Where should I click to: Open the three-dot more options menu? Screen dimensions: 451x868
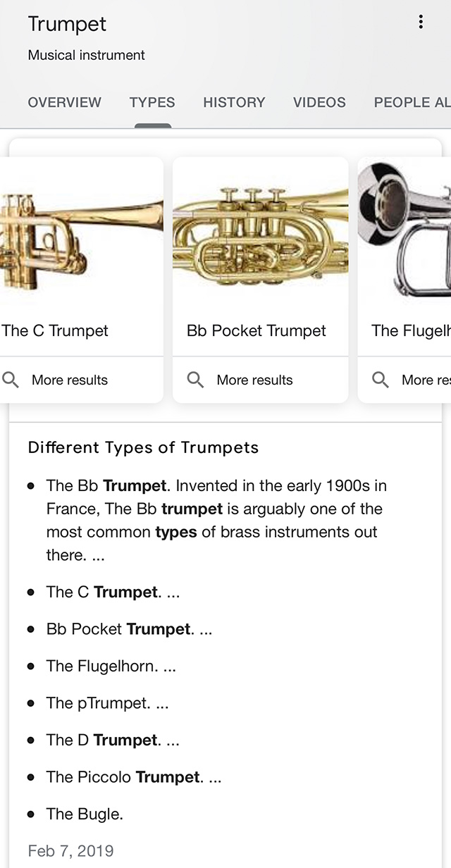(x=421, y=23)
